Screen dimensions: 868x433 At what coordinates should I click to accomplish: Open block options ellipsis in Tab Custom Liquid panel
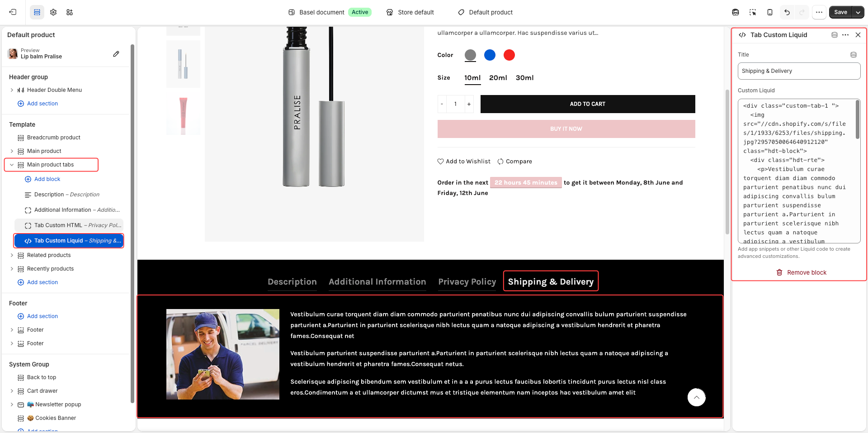pos(845,35)
